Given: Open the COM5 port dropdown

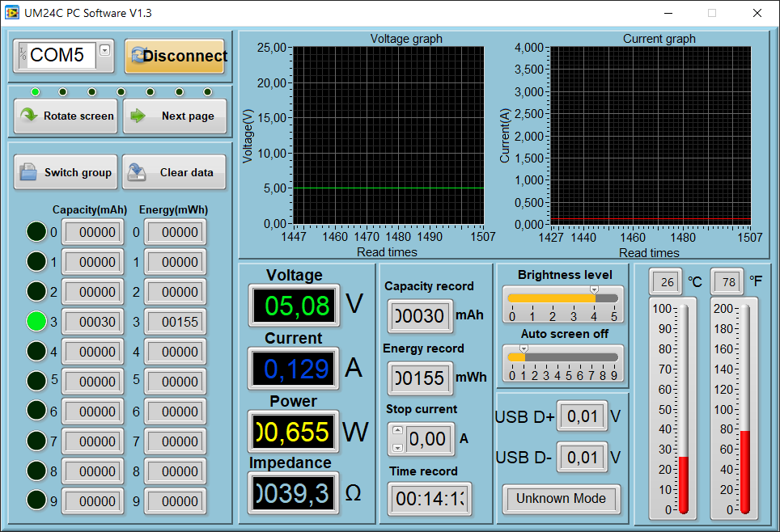Looking at the screenshot, I should coord(104,50).
